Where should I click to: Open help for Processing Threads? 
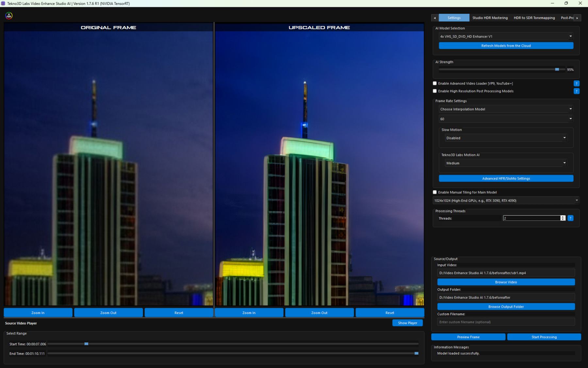[x=570, y=218]
